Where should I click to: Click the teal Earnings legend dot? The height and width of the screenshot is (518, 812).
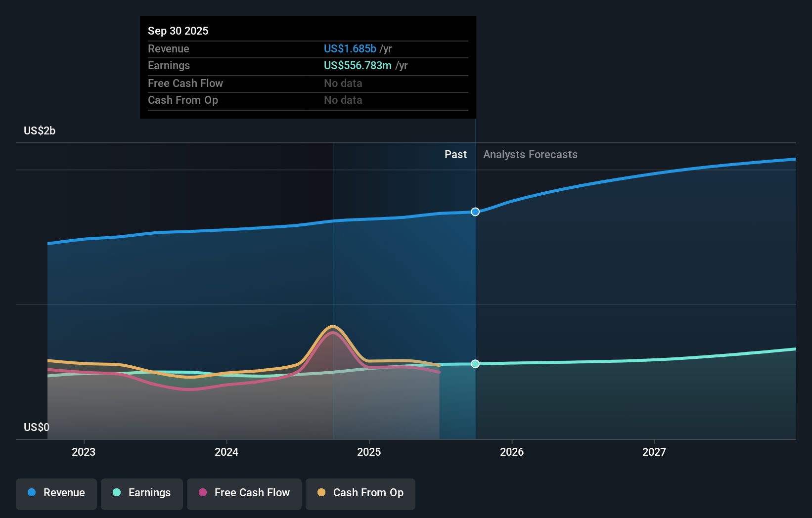[117, 492]
